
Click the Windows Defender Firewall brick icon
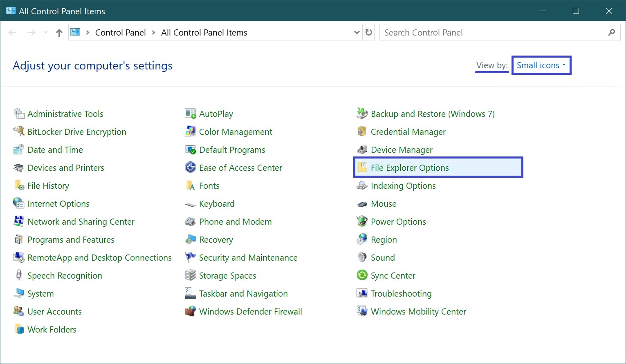pyautogui.click(x=191, y=311)
